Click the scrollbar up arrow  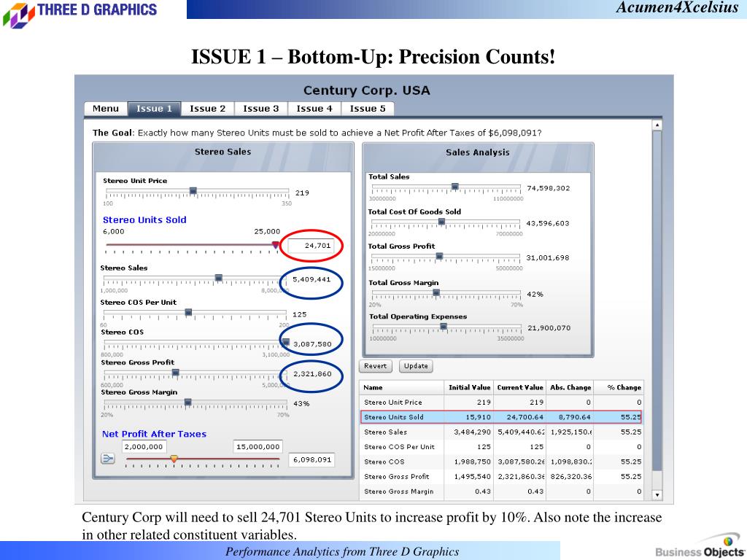pyautogui.click(x=657, y=125)
